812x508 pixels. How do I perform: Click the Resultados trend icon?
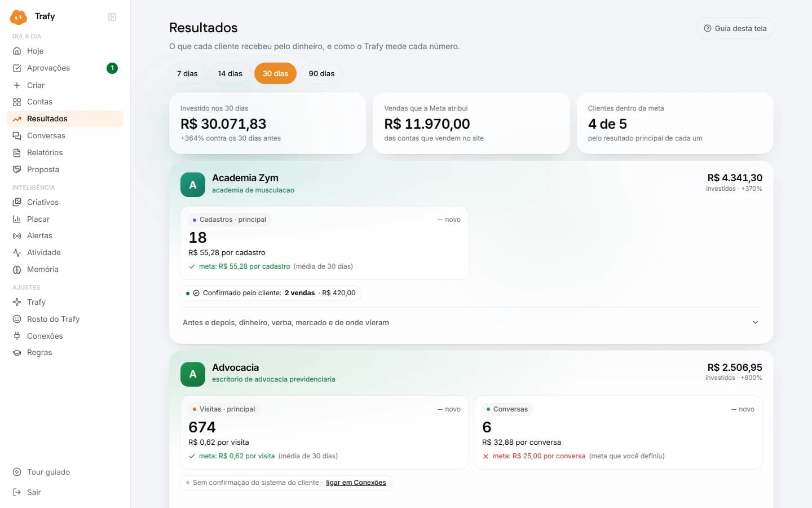coord(17,119)
